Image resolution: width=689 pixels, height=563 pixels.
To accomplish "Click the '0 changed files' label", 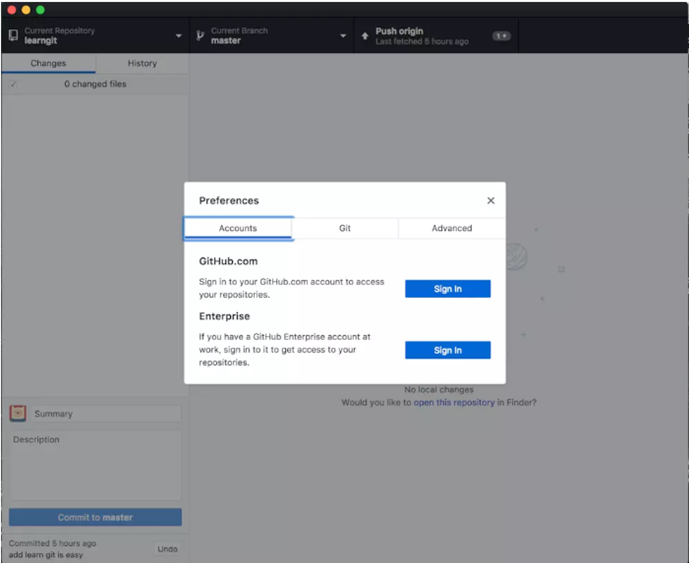I will [95, 84].
